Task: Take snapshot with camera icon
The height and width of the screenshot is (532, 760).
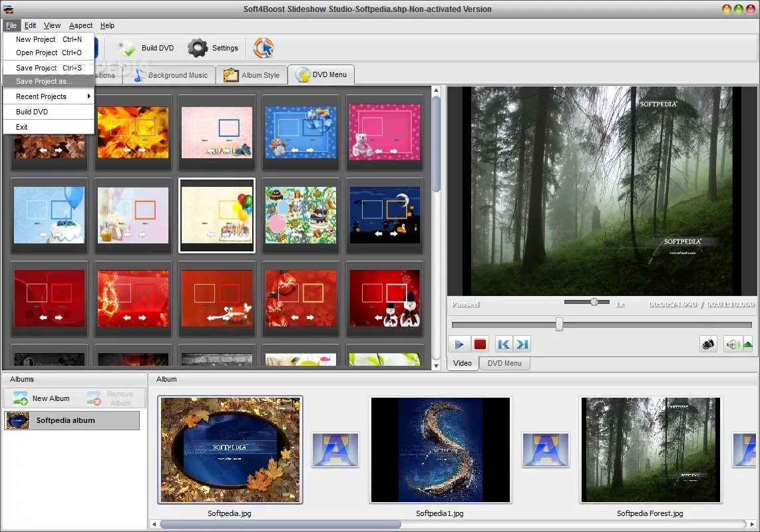Action: tap(708, 344)
